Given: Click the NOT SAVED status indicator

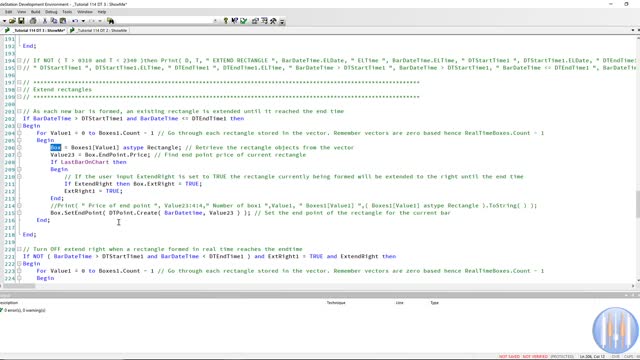Looking at the screenshot, I should point(509,356).
